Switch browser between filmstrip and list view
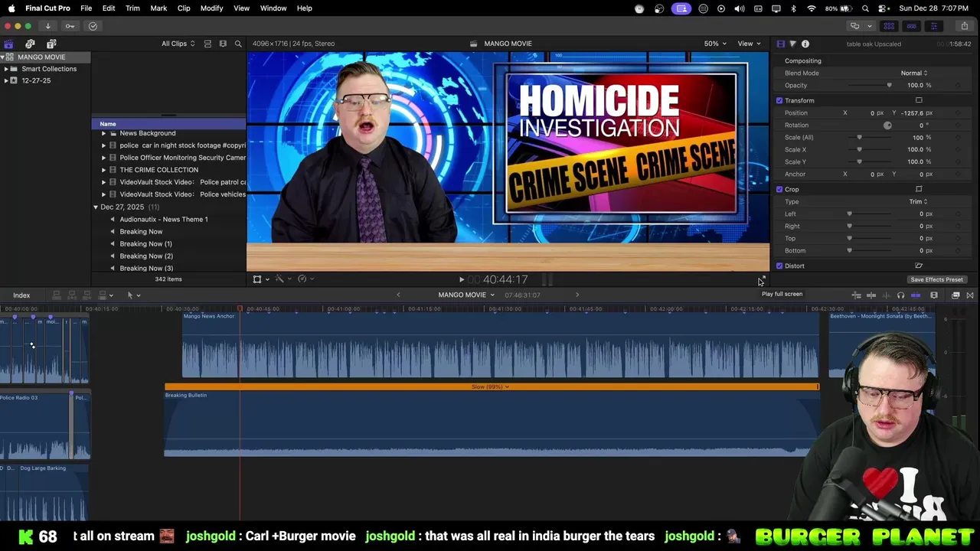The image size is (980, 551). 207,44
